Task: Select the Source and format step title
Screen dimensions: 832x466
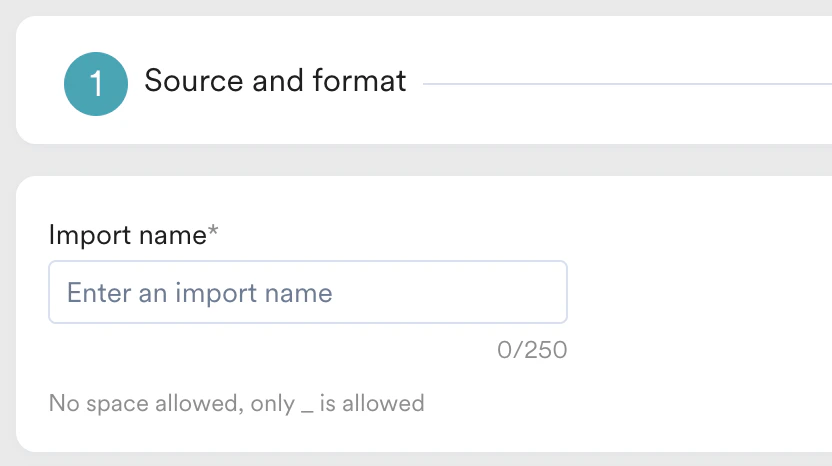Action: 275,81
